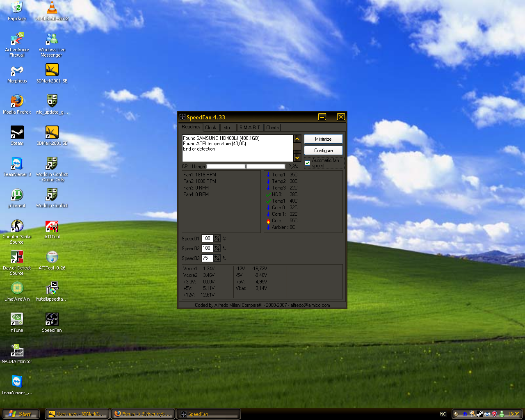Screen dimensions: 525x420
Task: Open NVIDIA Monitor from the desktop
Action: click(x=17, y=351)
